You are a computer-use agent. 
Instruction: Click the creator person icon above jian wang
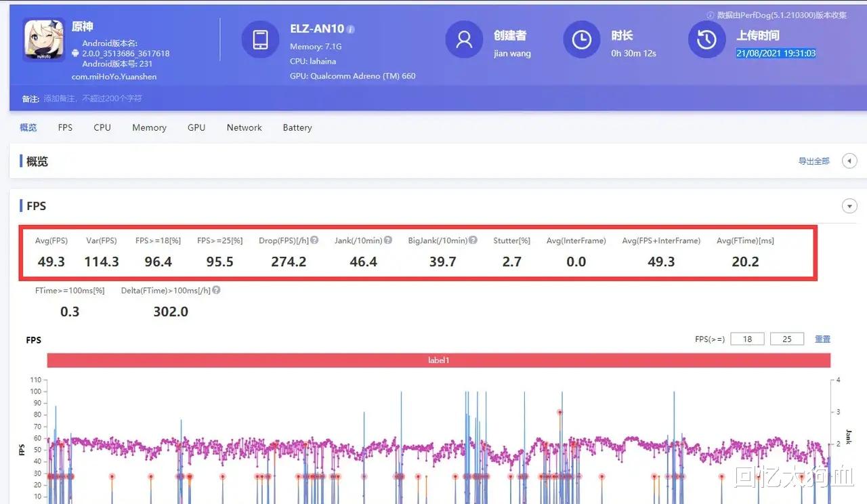464,39
